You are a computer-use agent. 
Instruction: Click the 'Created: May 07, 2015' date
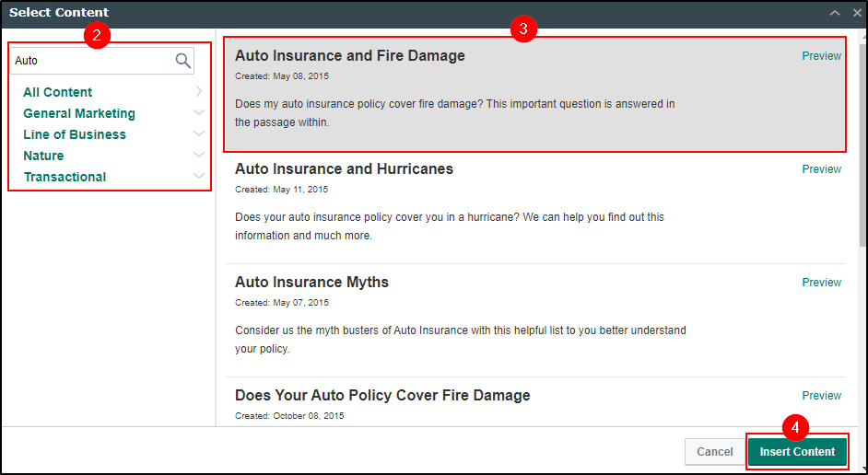tap(282, 303)
